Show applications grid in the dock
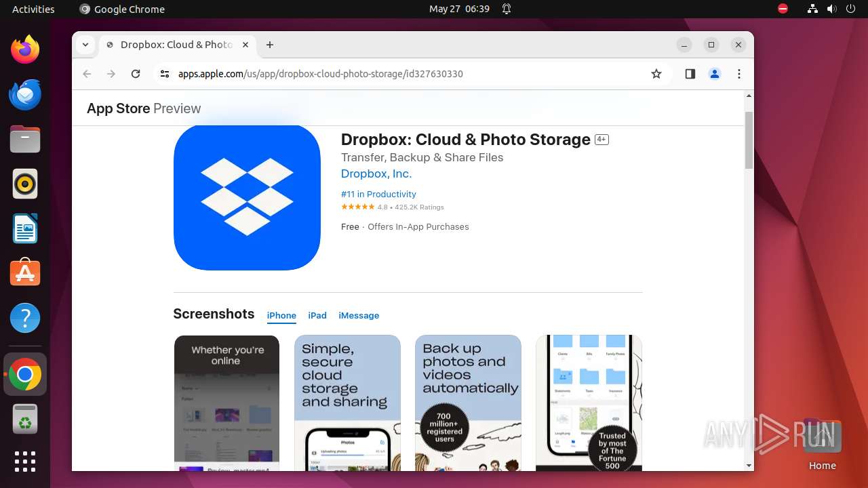The width and height of the screenshot is (868, 488). pyautogui.click(x=25, y=462)
